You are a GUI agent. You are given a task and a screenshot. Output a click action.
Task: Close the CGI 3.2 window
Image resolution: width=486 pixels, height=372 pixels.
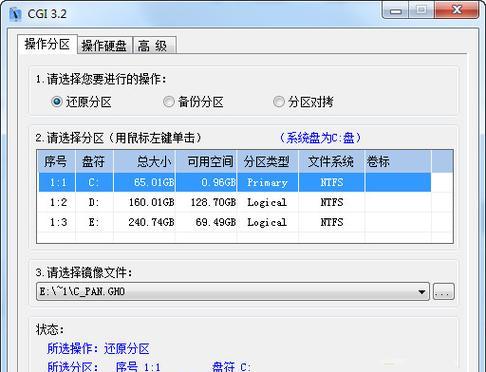click(x=457, y=10)
